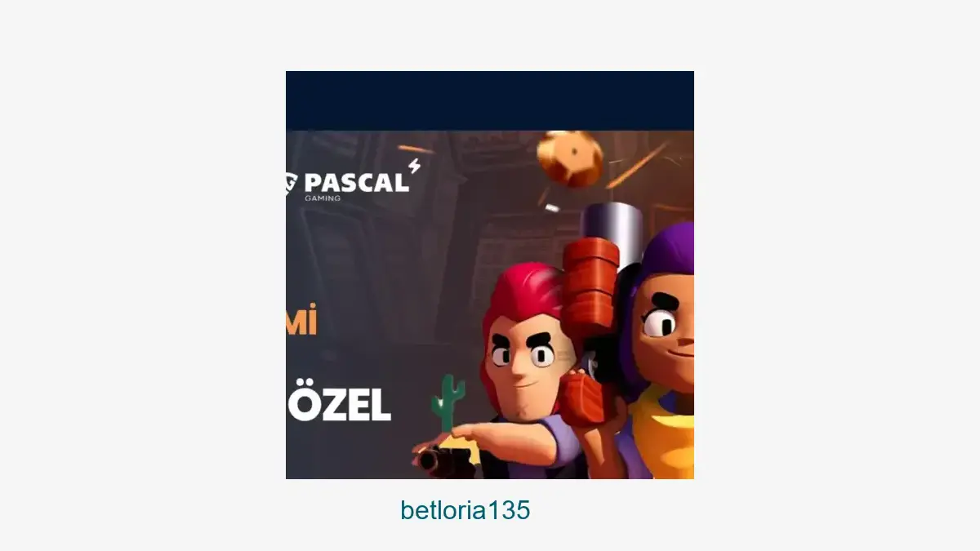Click the green cactus icon
980x551 pixels.
(x=448, y=402)
